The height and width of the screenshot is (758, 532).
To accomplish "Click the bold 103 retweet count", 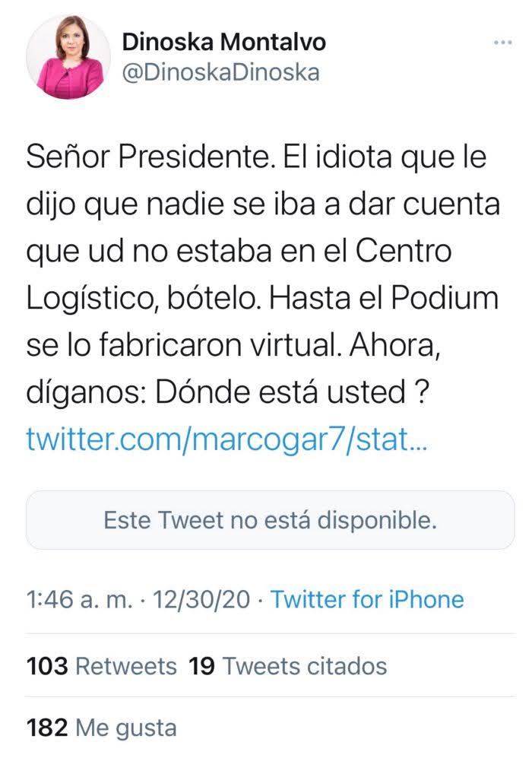I will pos(47,667).
